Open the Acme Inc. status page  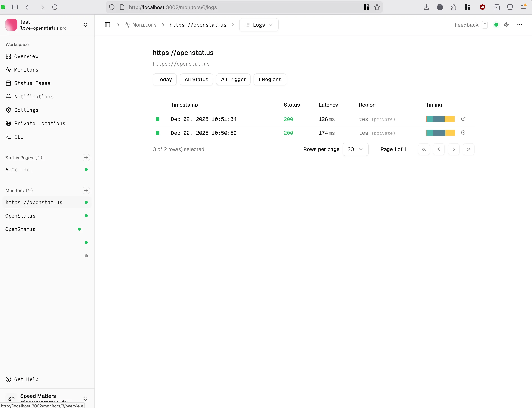[x=18, y=170]
